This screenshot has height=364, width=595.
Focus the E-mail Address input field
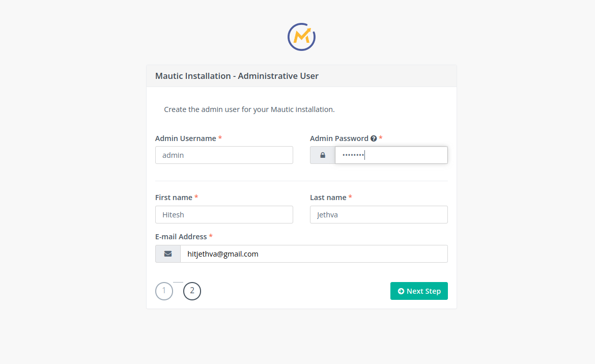pos(314,254)
